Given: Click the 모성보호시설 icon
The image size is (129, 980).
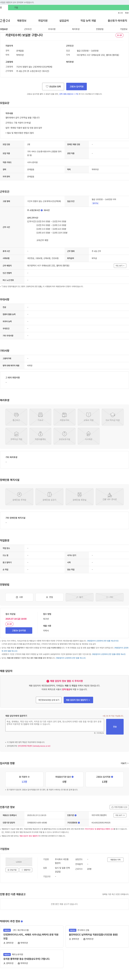Looking at the screenshot, I should 64,436.
